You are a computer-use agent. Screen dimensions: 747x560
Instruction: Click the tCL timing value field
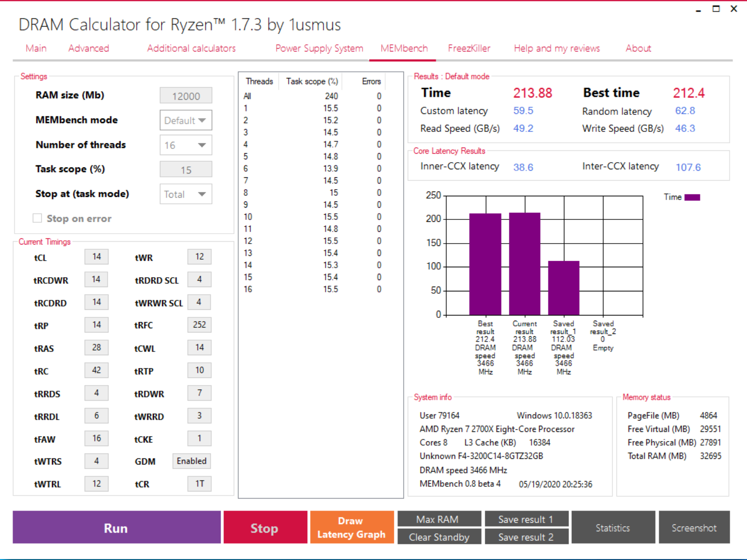pos(97,257)
